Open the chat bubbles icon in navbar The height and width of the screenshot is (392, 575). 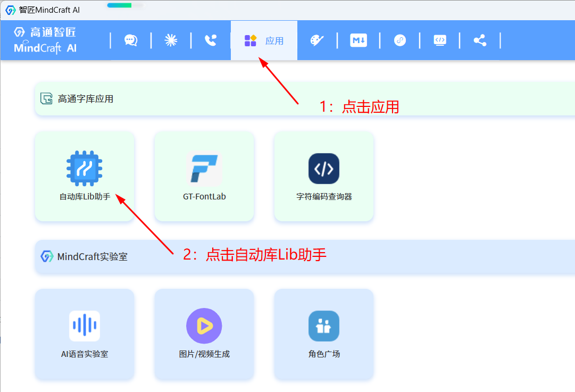(x=130, y=40)
